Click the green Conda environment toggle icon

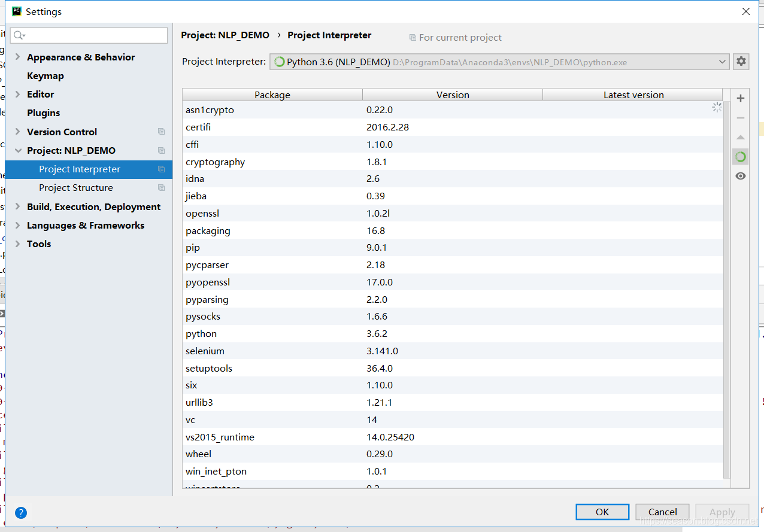coord(741,157)
